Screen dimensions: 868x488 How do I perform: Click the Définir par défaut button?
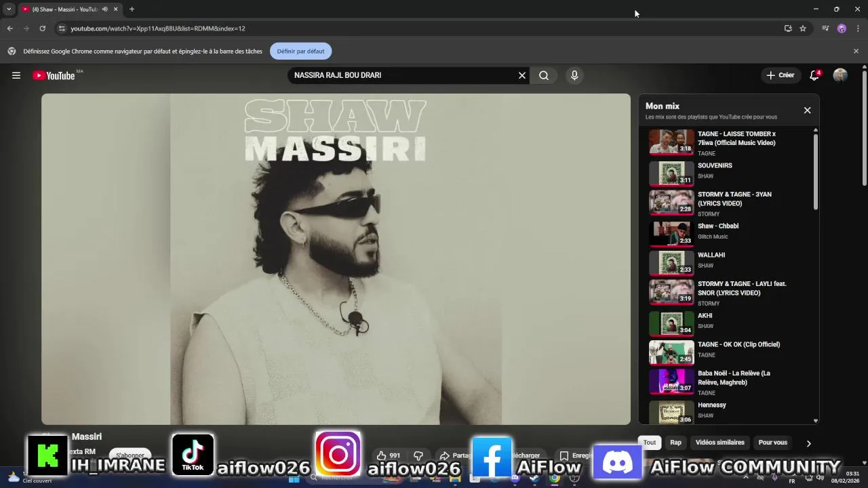pos(300,51)
